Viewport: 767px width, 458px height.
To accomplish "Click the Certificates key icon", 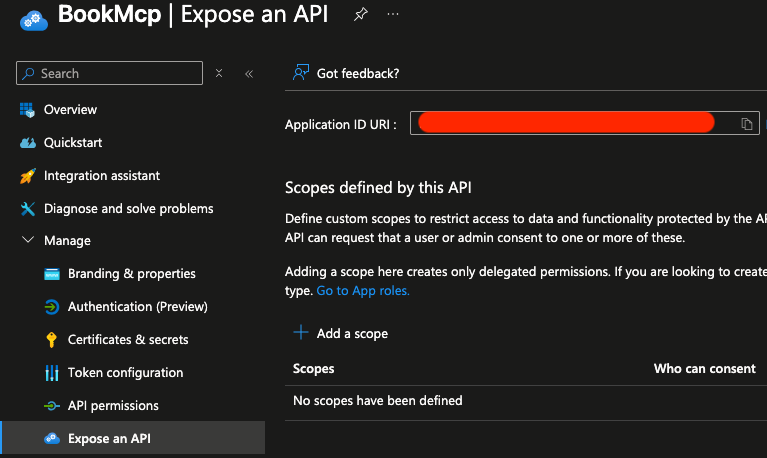I will coord(51,340).
